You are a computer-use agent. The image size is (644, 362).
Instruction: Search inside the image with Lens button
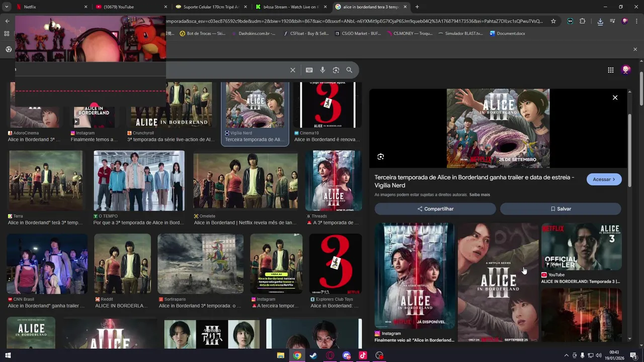coord(381,157)
